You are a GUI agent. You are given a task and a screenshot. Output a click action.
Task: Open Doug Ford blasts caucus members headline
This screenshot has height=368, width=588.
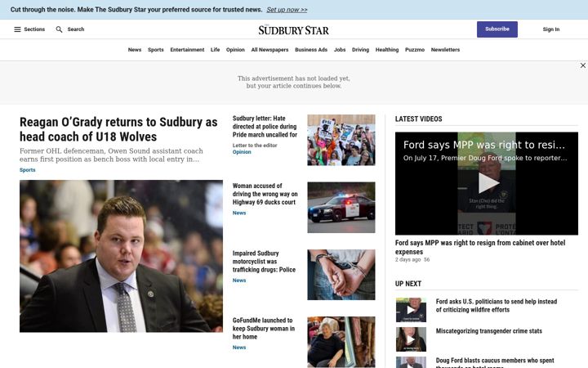[x=495, y=362]
